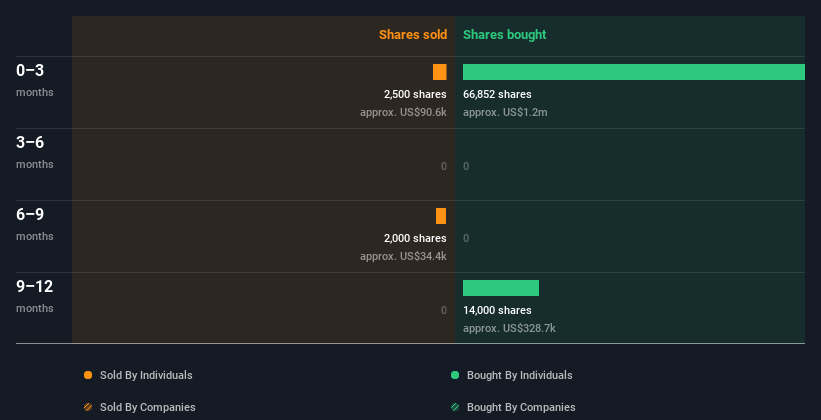Click the 14,000 shares label

point(497,310)
